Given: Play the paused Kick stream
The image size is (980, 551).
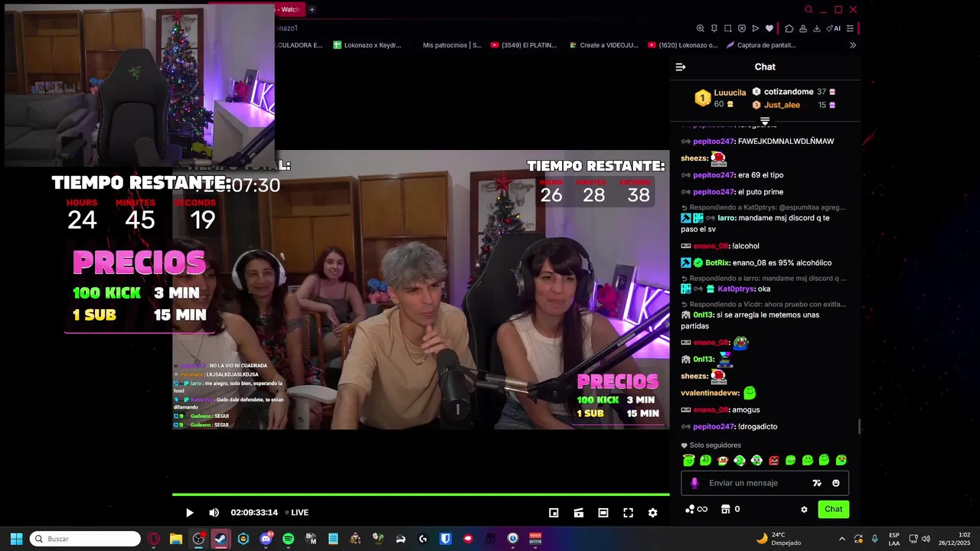Looking at the screenshot, I should pyautogui.click(x=190, y=513).
